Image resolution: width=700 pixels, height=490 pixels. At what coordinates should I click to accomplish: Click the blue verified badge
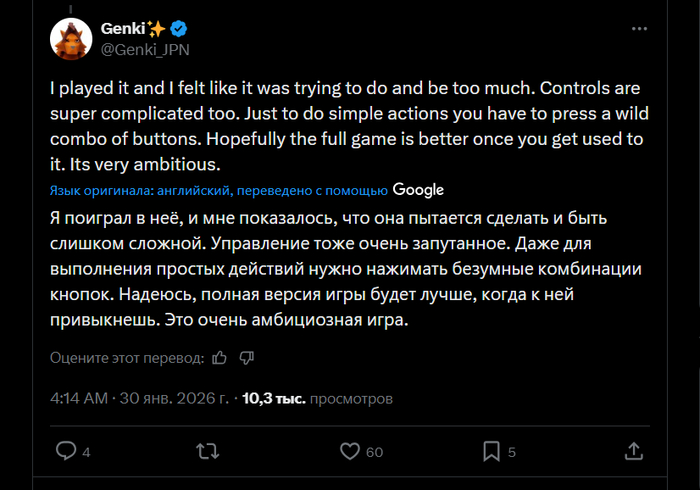click(x=182, y=28)
